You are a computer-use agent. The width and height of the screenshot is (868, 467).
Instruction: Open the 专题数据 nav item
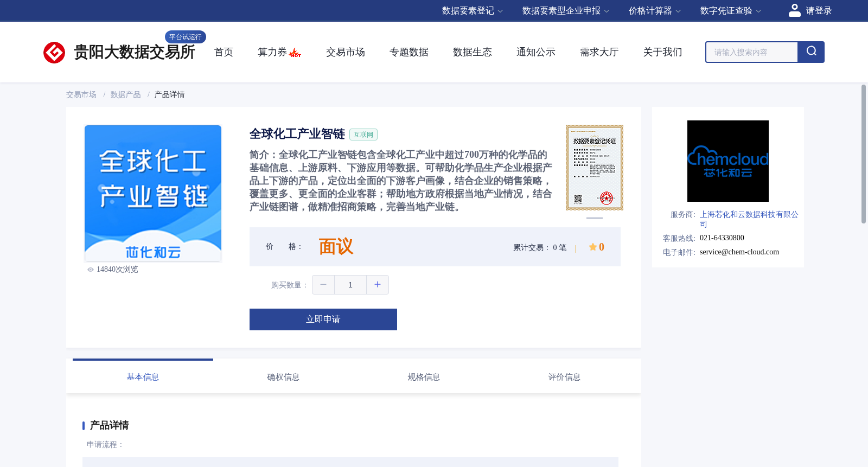point(409,52)
